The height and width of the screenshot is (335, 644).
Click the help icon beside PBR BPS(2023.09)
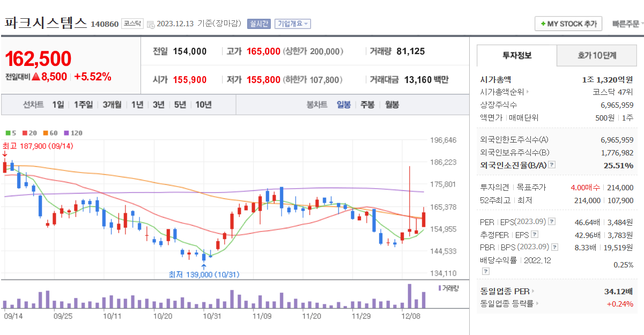554,247
